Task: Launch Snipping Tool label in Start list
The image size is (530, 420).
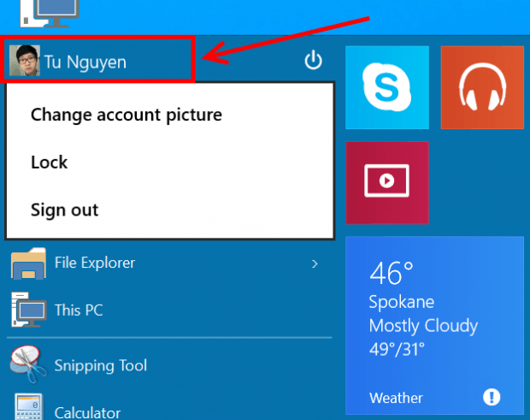Action: pyautogui.click(x=101, y=365)
